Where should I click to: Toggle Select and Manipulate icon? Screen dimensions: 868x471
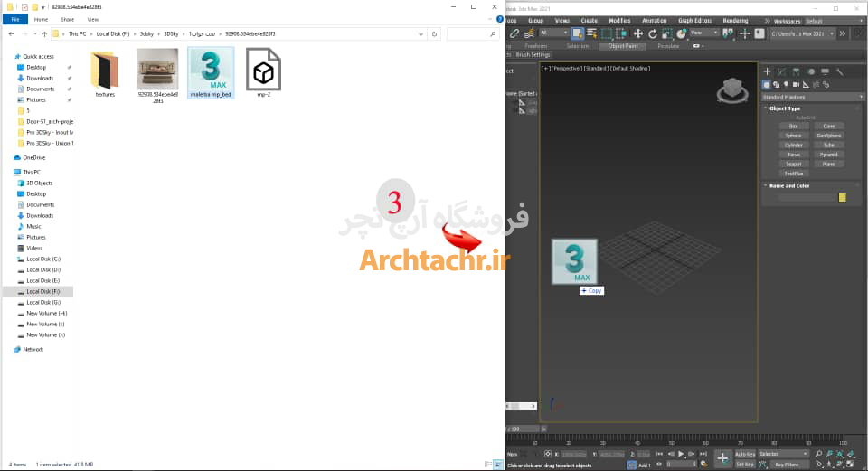pos(744,33)
